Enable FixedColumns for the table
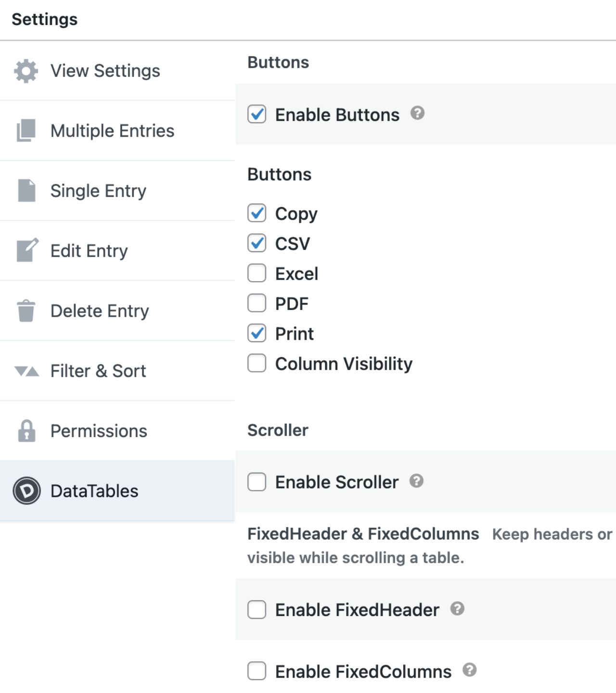 [257, 671]
